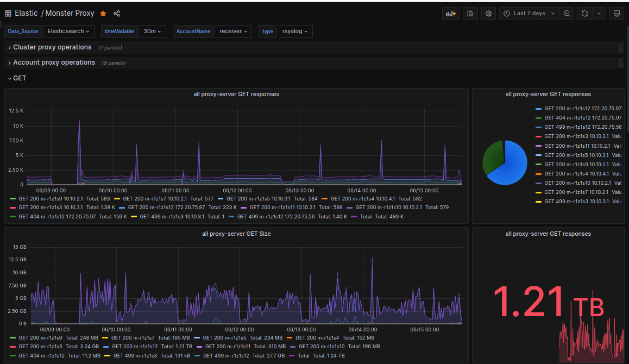The height and width of the screenshot is (364, 629).
Task: Open the Data_Source Elasticsearch dropdown
Action: (x=68, y=32)
